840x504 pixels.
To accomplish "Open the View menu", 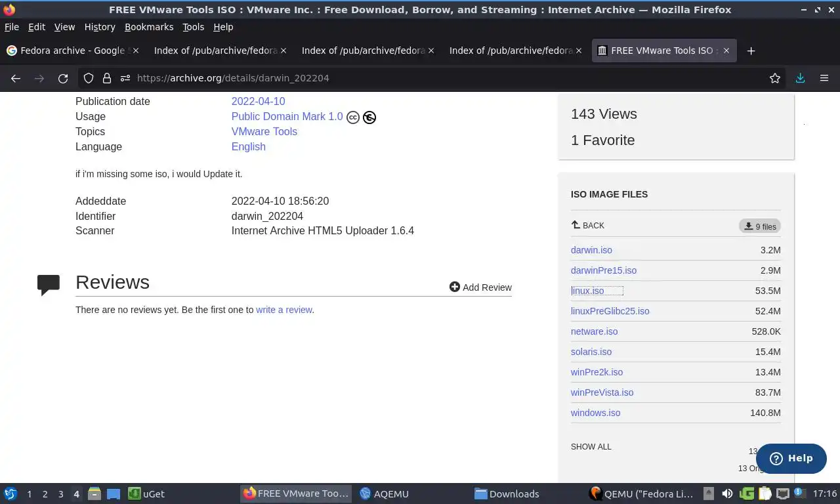I will point(64,27).
